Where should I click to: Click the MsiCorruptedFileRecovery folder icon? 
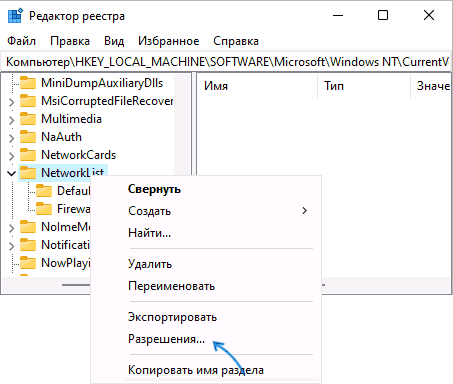click(x=28, y=101)
